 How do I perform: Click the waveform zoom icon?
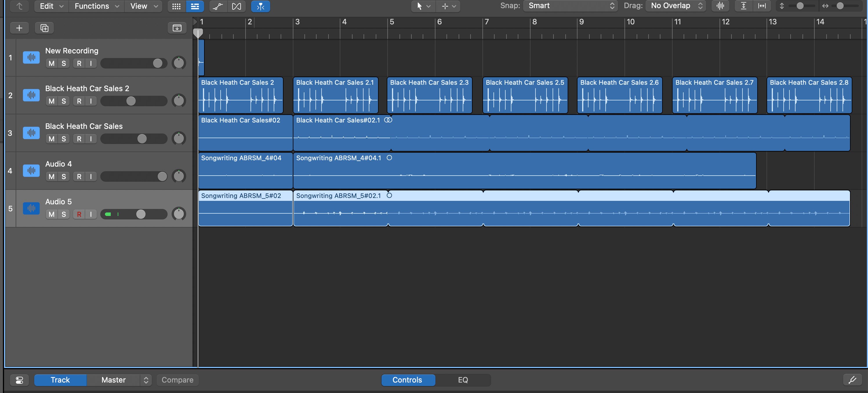click(720, 6)
